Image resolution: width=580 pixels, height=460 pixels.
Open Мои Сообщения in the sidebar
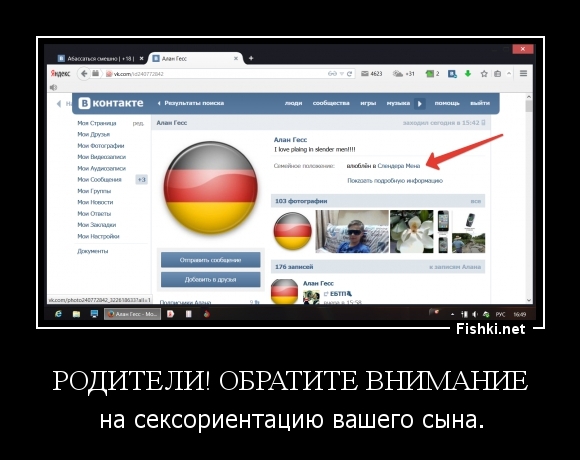tap(100, 180)
